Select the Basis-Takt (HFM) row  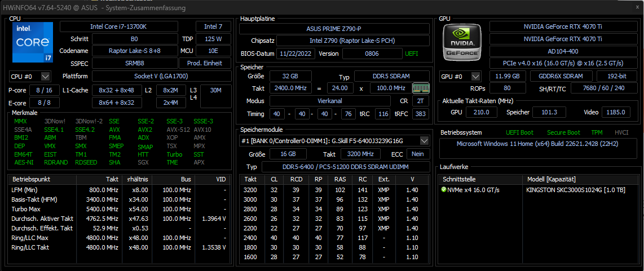(x=119, y=199)
